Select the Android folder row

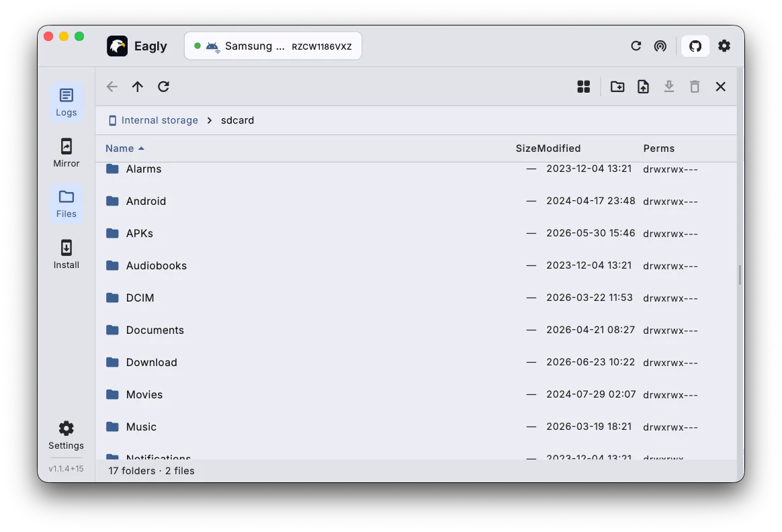[416, 201]
